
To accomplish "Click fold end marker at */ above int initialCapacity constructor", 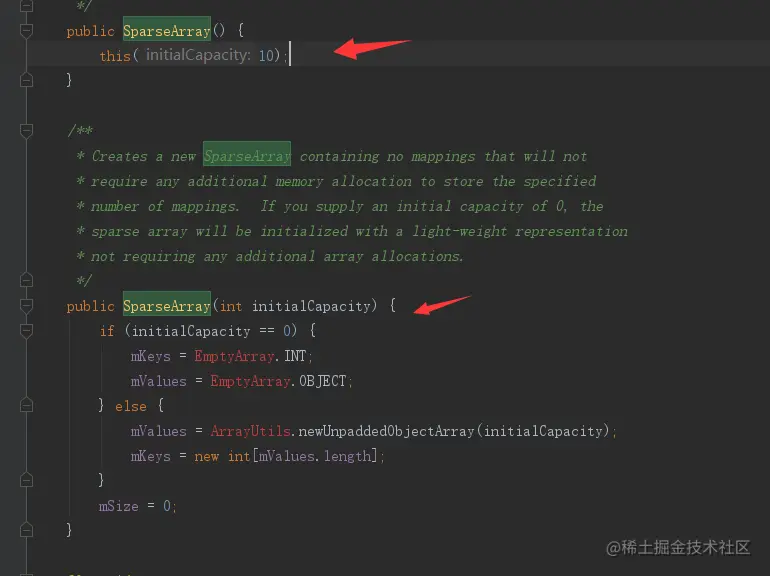I will [27, 280].
